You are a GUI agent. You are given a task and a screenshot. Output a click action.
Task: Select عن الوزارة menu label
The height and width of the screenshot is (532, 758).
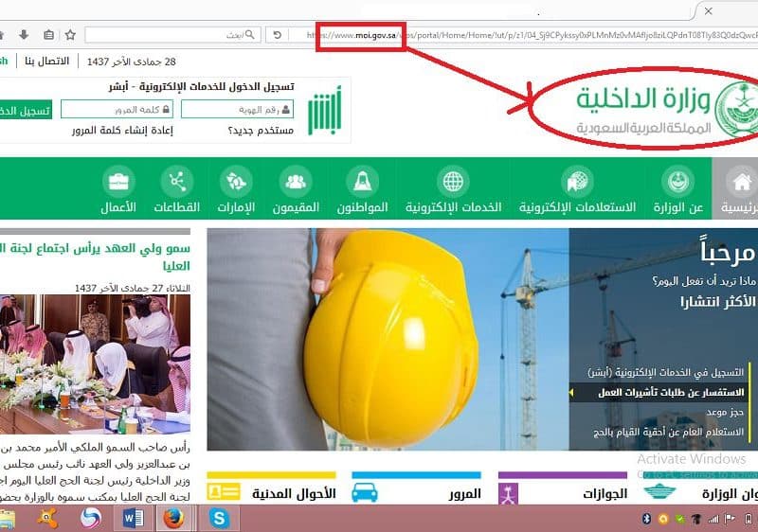(x=677, y=207)
